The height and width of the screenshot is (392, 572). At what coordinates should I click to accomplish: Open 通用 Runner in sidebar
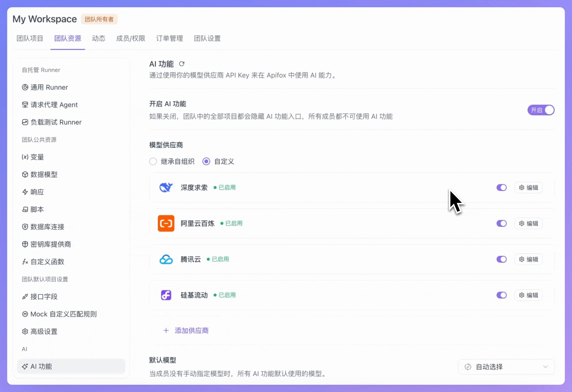click(x=71, y=87)
